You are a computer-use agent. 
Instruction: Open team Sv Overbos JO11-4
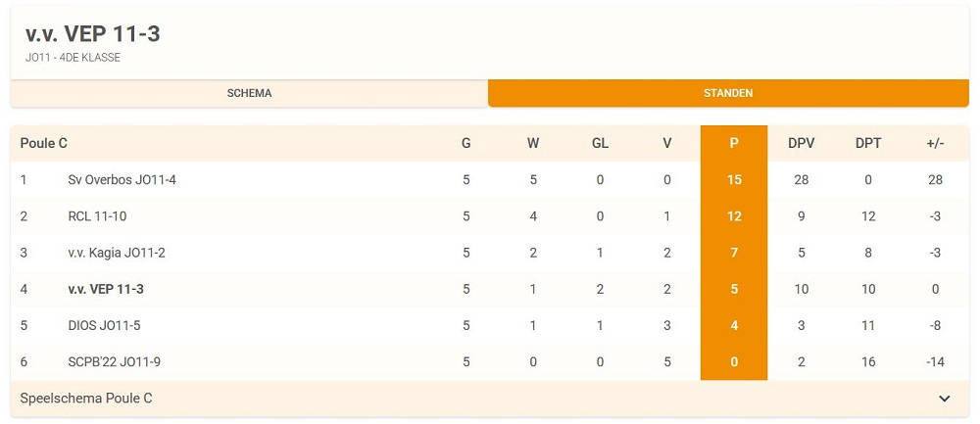tap(122, 180)
